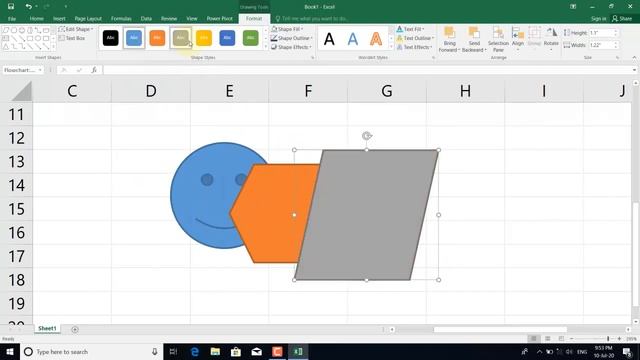Select the Format tab under Drawing Tools

254,18
